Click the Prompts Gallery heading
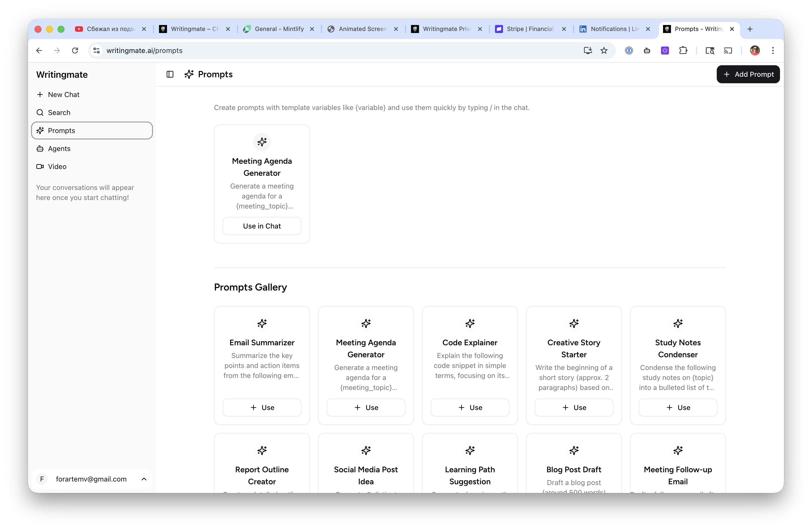Image resolution: width=812 pixels, height=530 pixels. click(250, 287)
